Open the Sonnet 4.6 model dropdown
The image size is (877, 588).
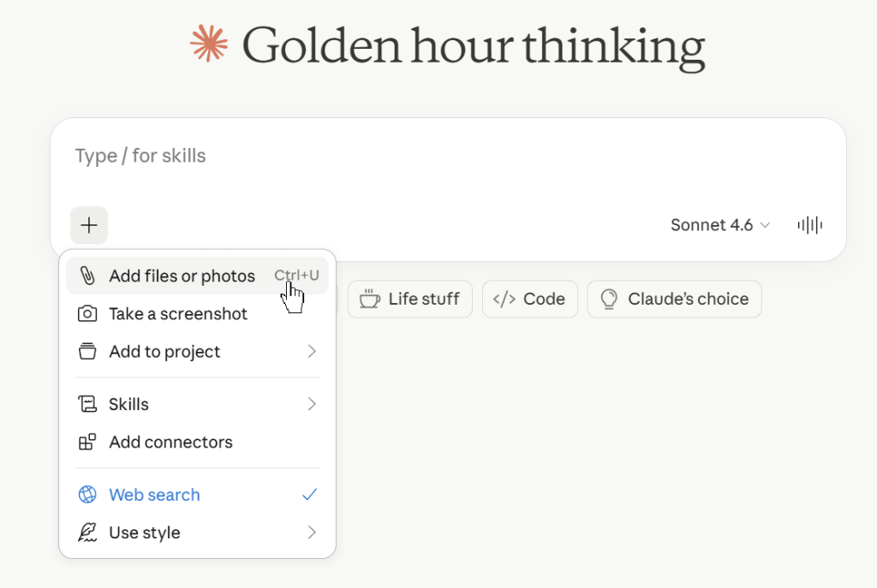720,224
